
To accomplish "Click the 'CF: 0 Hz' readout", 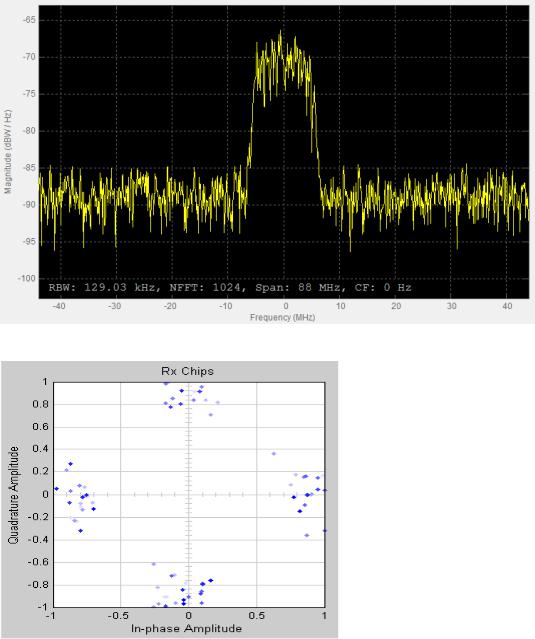I will tap(383, 287).
